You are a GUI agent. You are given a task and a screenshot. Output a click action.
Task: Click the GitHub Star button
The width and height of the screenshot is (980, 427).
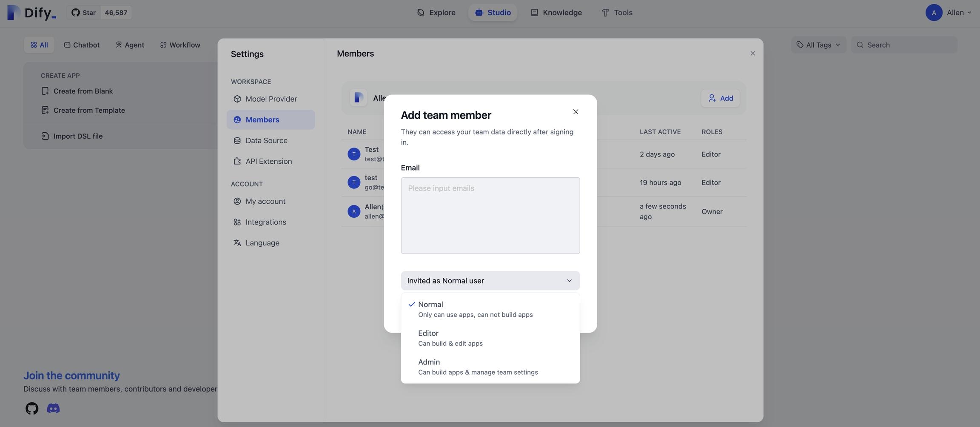(x=84, y=12)
